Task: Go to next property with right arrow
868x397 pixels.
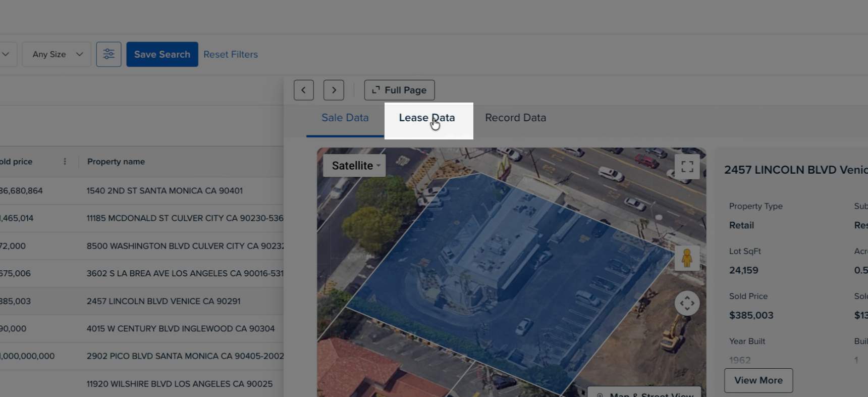Action: coord(334,90)
